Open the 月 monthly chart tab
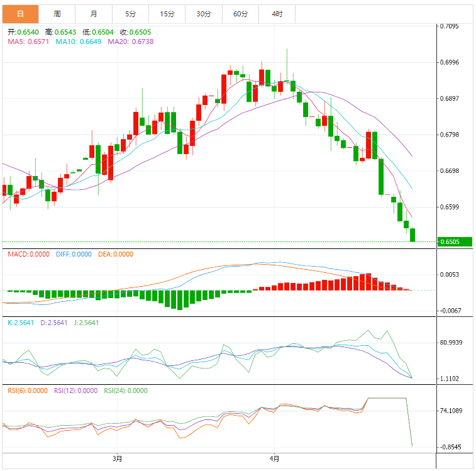This screenshot has height=471, width=476. pos(94,13)
